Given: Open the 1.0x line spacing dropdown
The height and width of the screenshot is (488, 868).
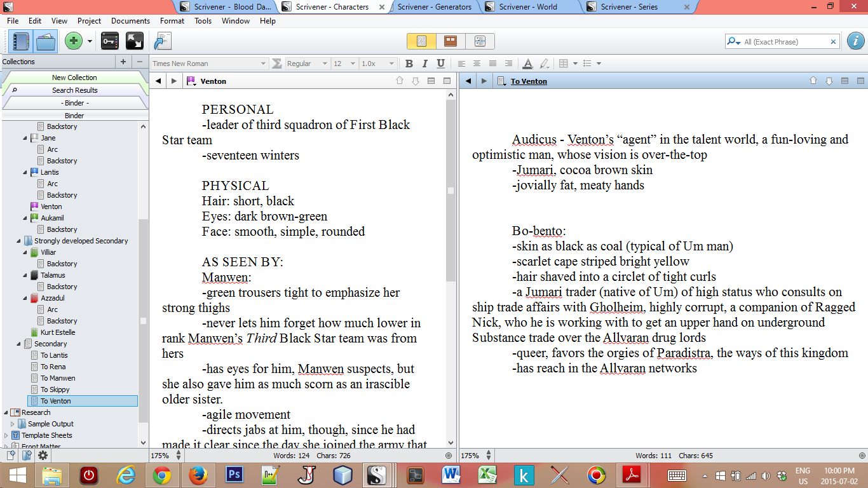Looking at the screenshot, I should pyautogui.click(x=377, y=64).
